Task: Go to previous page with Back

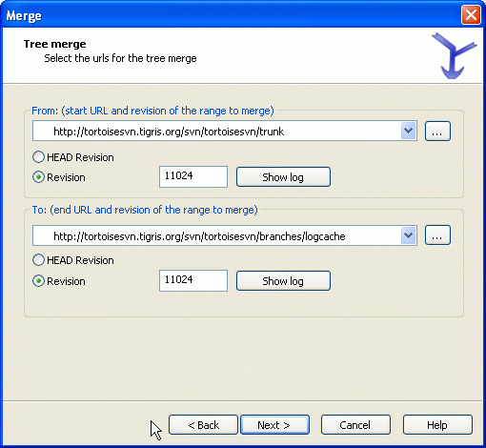Action: (203, 425)
